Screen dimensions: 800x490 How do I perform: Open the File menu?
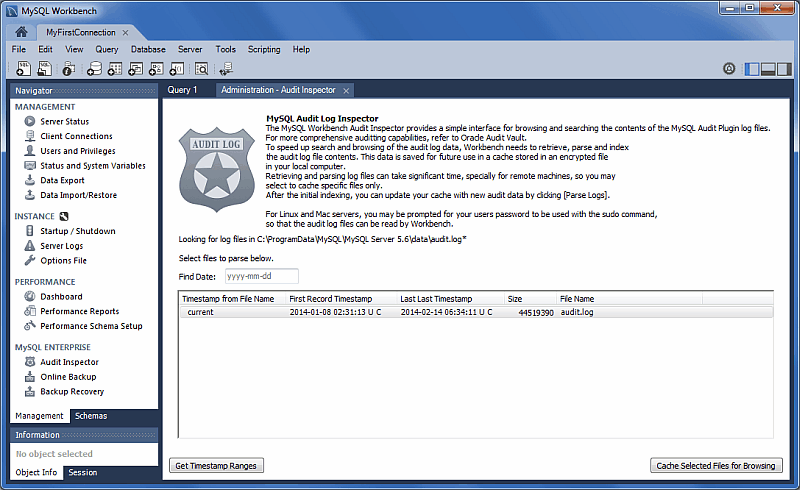[19, 50]
